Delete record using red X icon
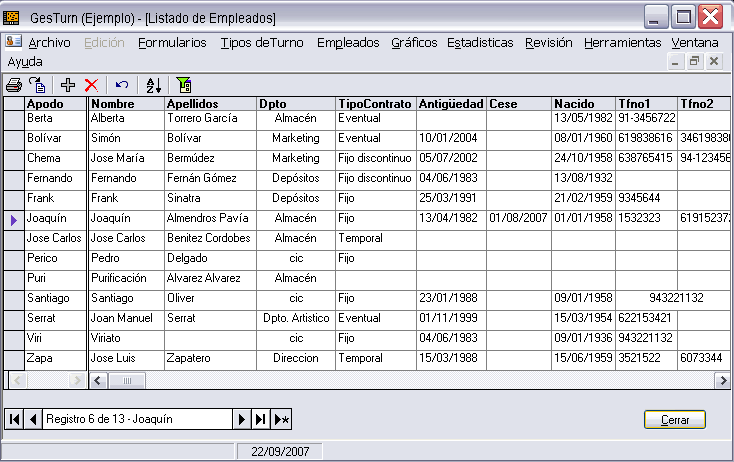 click(x=91, y=86)
